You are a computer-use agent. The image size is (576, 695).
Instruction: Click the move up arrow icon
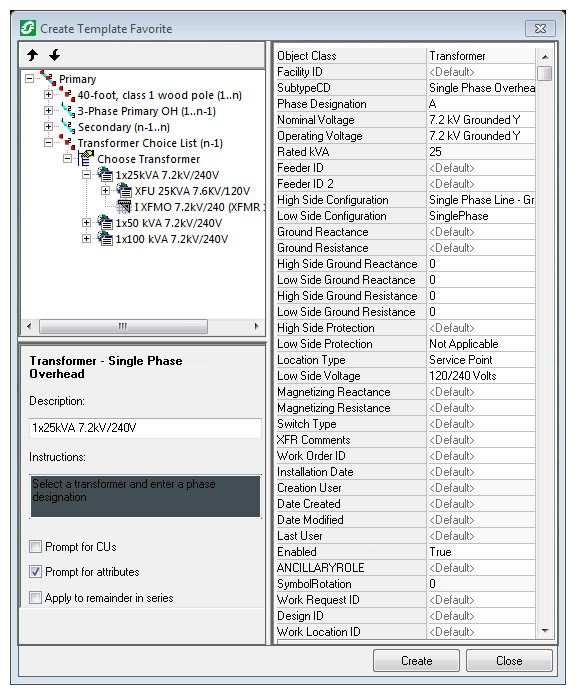pos(32,55)
